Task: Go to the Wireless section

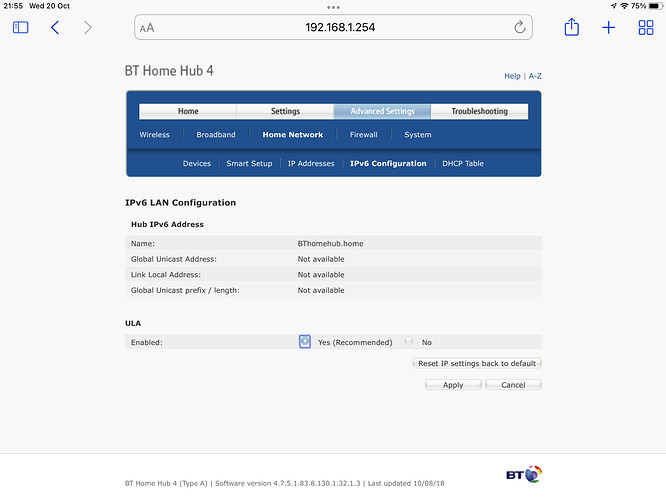Action: pyautogui.click(x=154, y=135)
